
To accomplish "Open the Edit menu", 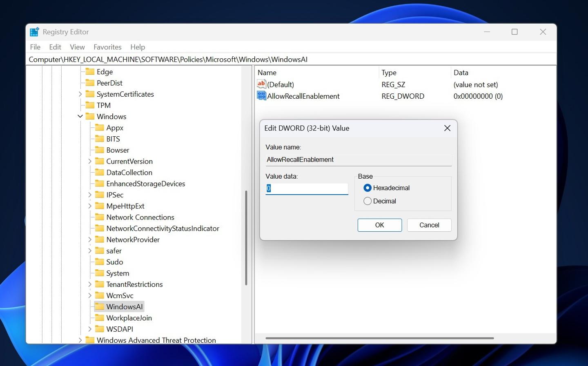I will (x=55, y=47).
